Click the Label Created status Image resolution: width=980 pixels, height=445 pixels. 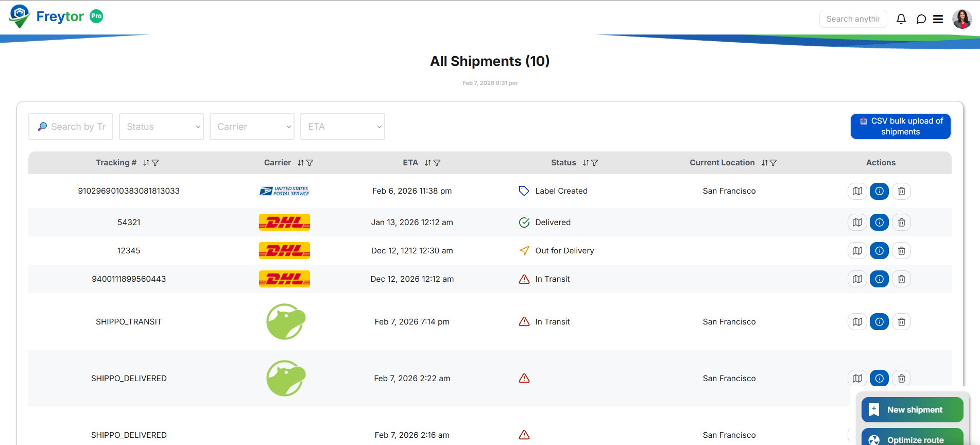(561, 191)
